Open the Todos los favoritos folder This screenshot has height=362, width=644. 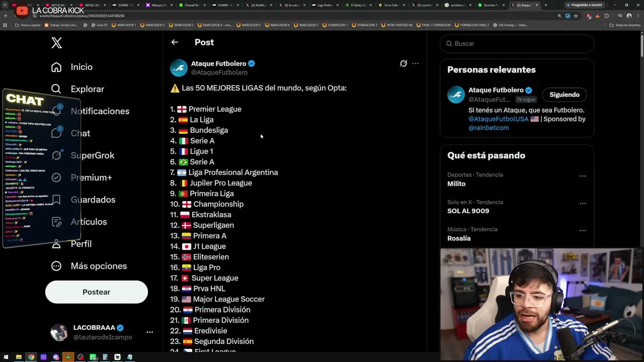coord(625,25)
